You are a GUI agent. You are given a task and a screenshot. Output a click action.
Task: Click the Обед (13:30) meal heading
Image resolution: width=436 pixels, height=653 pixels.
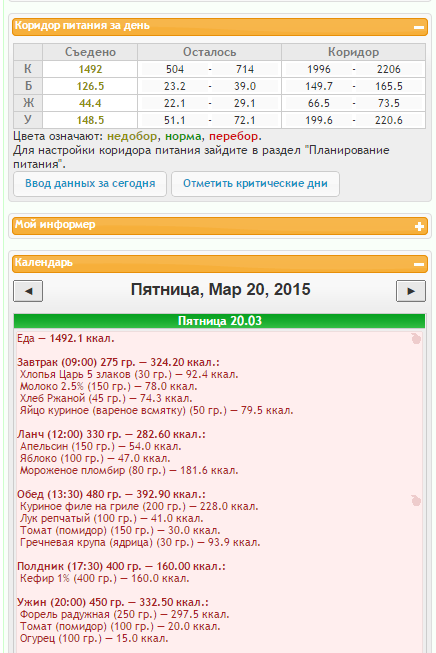point(111,494)
